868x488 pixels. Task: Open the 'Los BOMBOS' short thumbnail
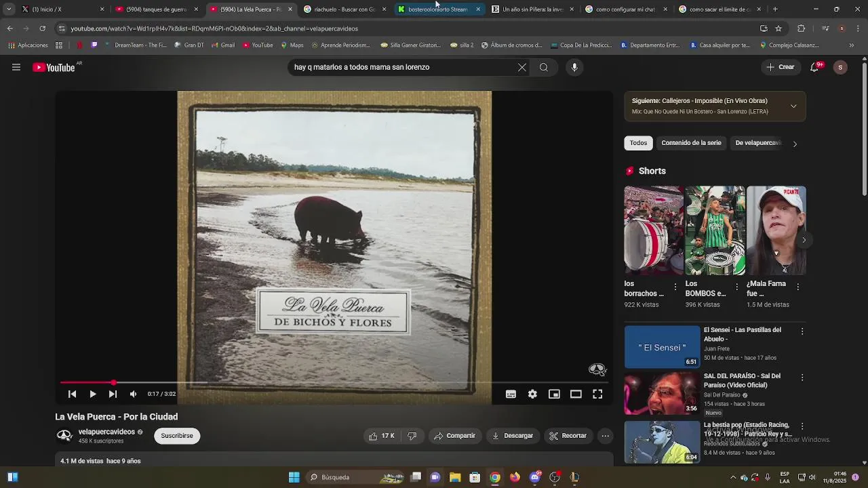(715, 230)
